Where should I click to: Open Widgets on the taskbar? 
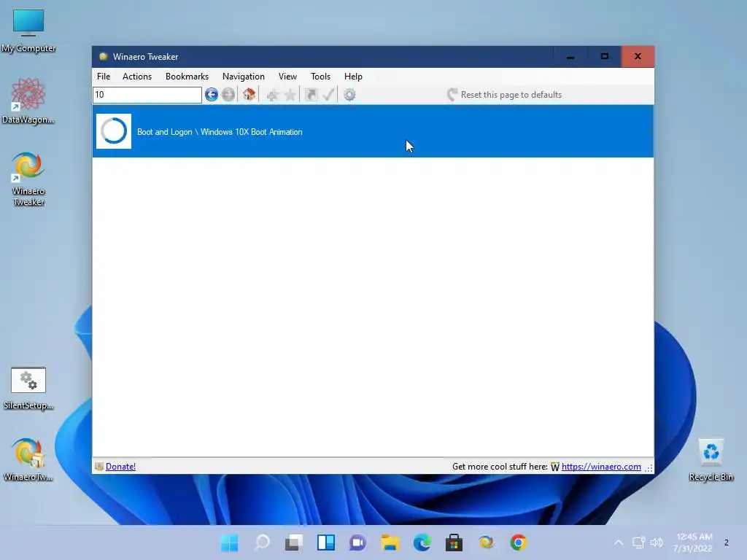(326, 542)
